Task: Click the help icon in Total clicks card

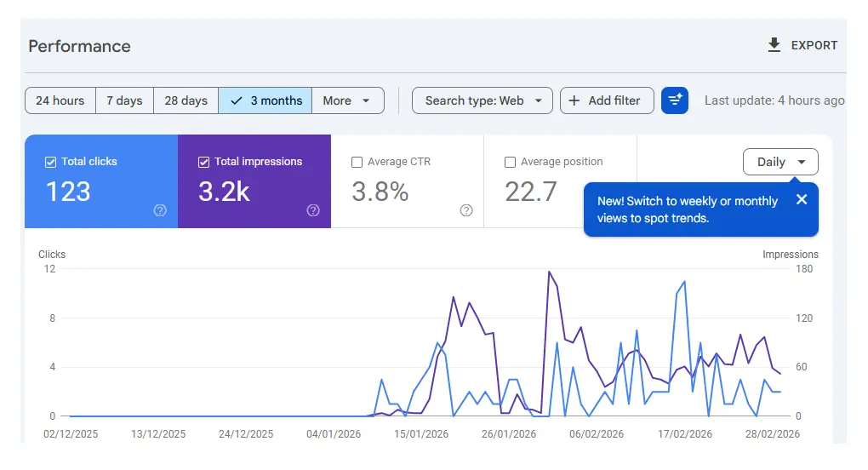Action: pos(160,210)
